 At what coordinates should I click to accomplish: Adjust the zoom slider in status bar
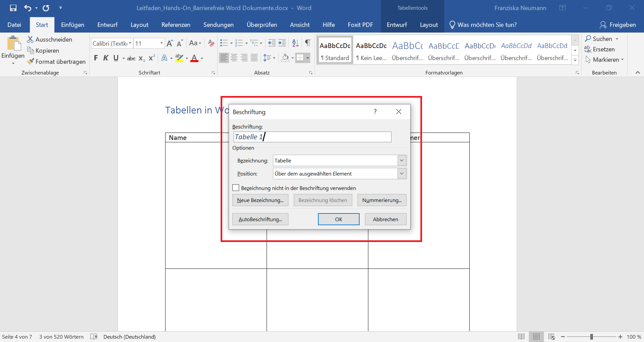[x=591, y=337]
